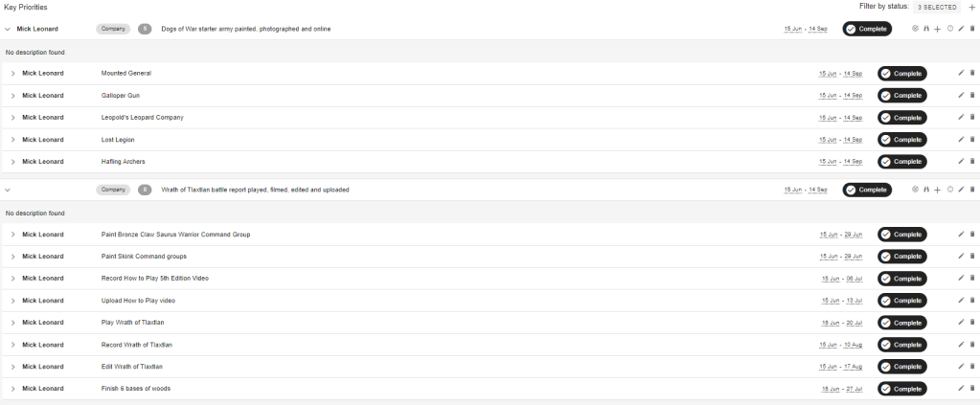Click the clock icon on Dogs of War priority
Image resolution: width=980 pixels, height=405 pixels.
click(x=949, y=29)
